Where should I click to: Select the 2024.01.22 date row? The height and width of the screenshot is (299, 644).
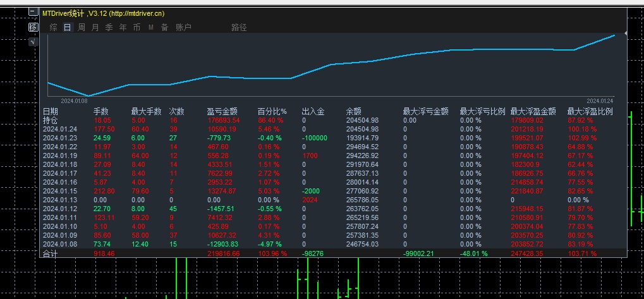click(x=60, y=147)
